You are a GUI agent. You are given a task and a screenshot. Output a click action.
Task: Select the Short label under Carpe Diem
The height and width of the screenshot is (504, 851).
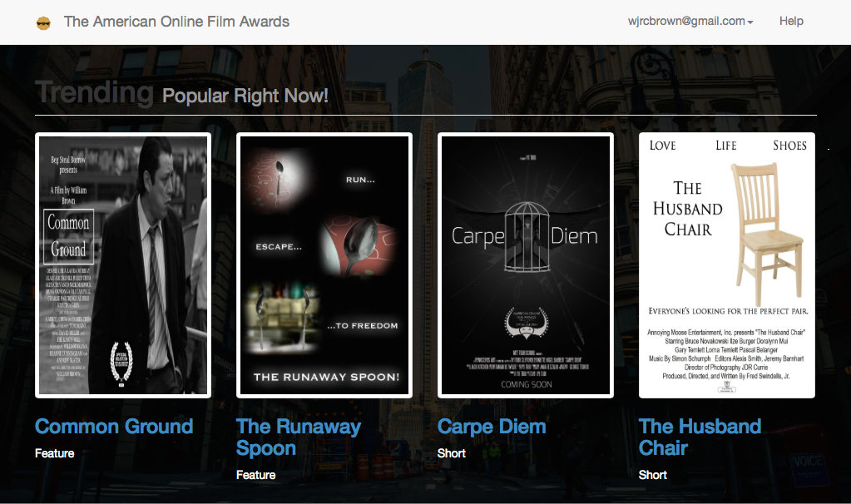coord(452,453)
